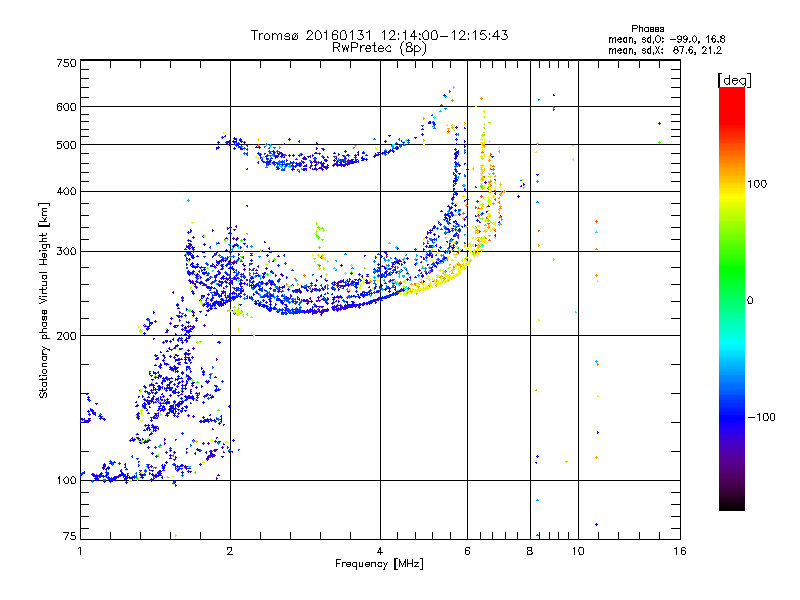Image resolution: width=800 pixels, height=600 pixels.
Task: Click the x-axis tick label '2'
Action: 230,551
